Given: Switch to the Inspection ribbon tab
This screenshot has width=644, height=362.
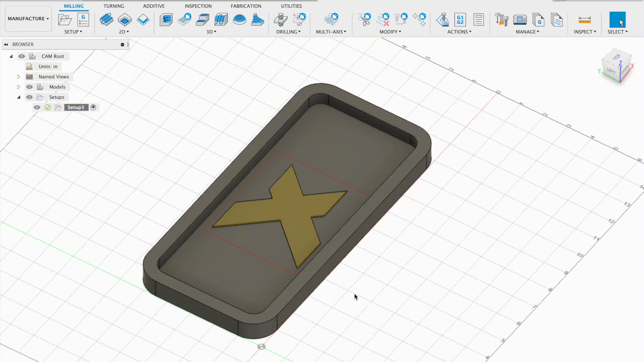Looking at the screenshot, I should (198, 6).
